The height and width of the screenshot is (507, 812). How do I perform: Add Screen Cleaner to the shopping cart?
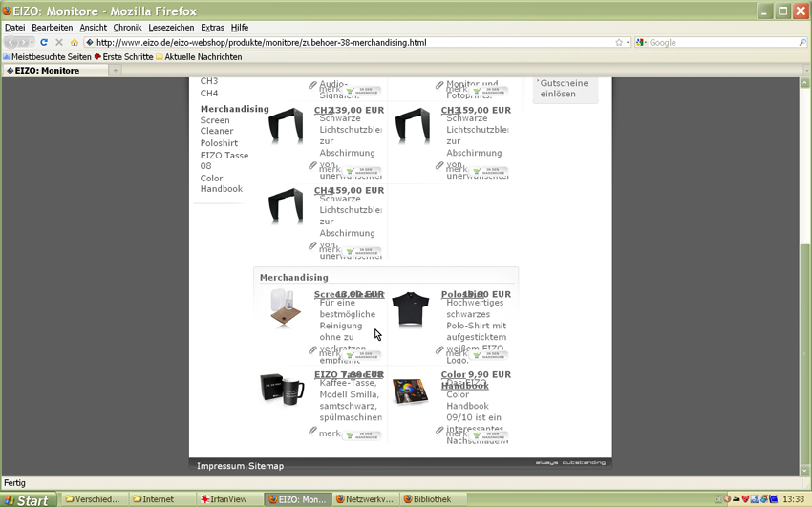pos(362,355)
